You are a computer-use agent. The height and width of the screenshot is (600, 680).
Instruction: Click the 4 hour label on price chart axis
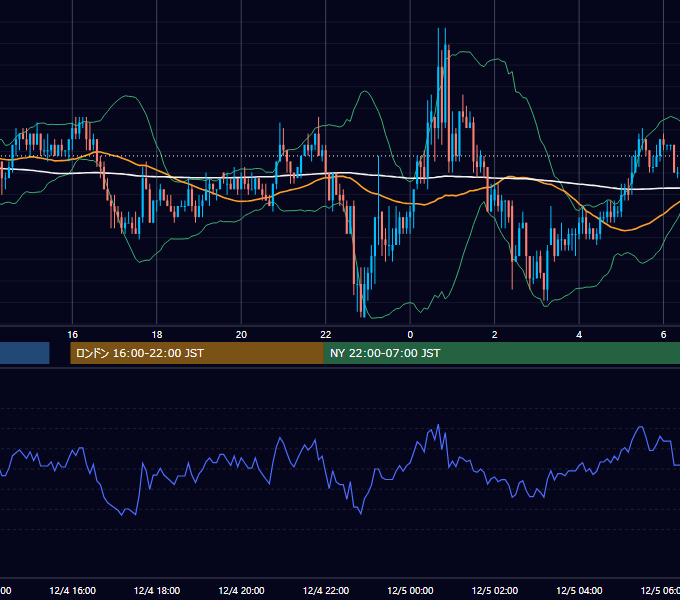pos(579,335)
